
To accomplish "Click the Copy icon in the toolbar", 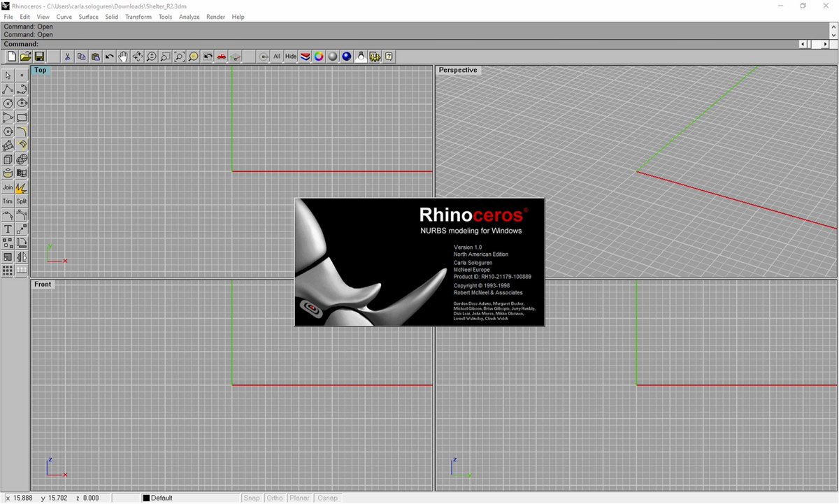I will [x=82, y=57].
